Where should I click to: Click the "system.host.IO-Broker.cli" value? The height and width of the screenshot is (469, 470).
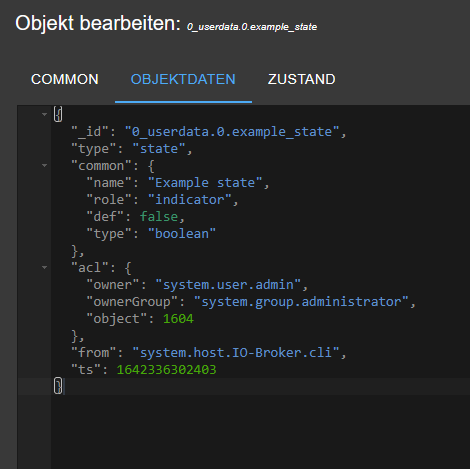pos(236,353)
